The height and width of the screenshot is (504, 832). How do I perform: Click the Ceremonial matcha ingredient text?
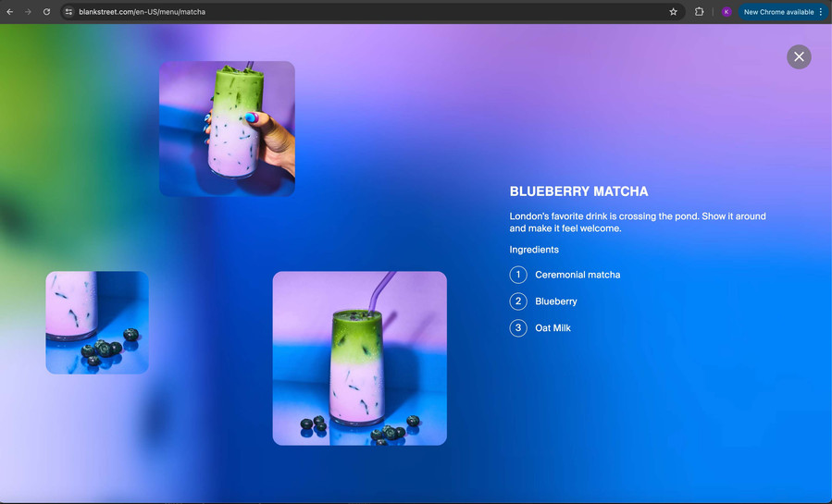577,275
